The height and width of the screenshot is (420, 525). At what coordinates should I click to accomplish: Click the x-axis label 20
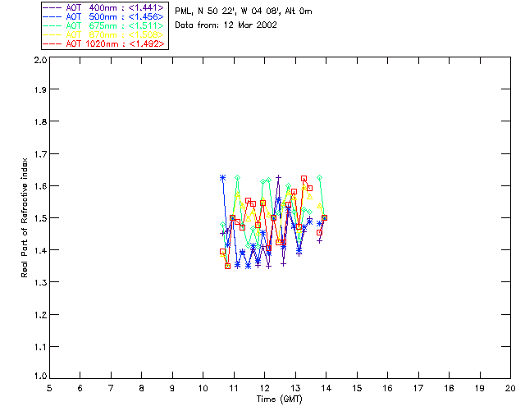(510, 388)
